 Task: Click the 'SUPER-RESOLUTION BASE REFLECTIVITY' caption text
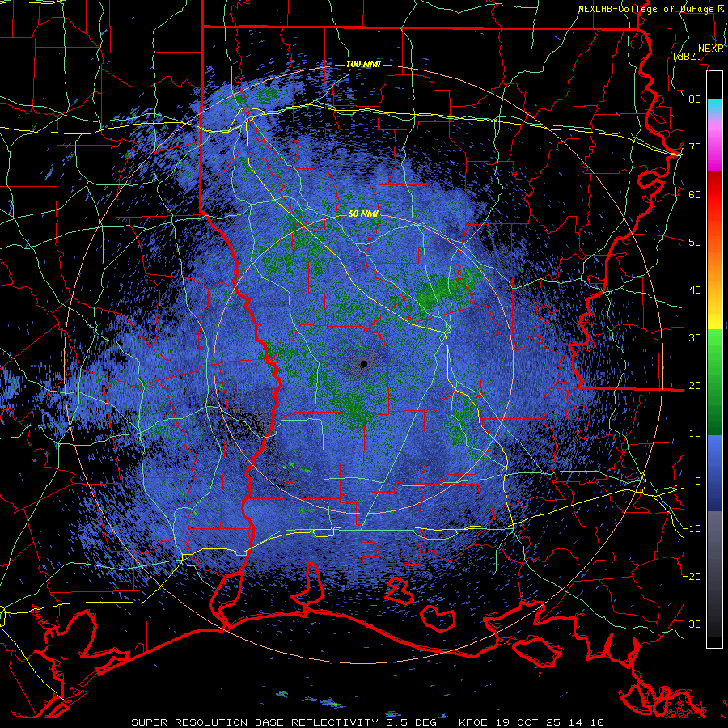pyautogui.click(x=255, y=722)
